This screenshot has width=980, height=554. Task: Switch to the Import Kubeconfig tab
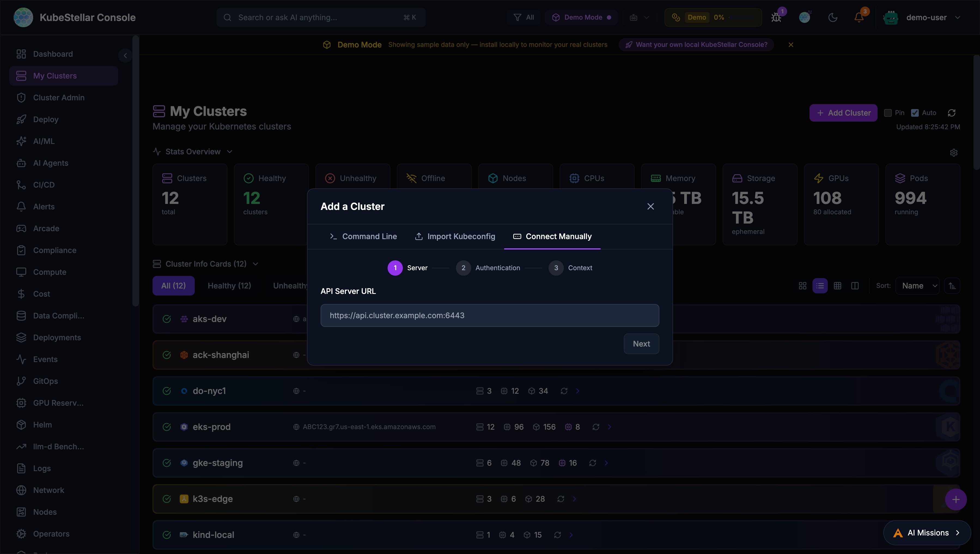tap(455, 236)
